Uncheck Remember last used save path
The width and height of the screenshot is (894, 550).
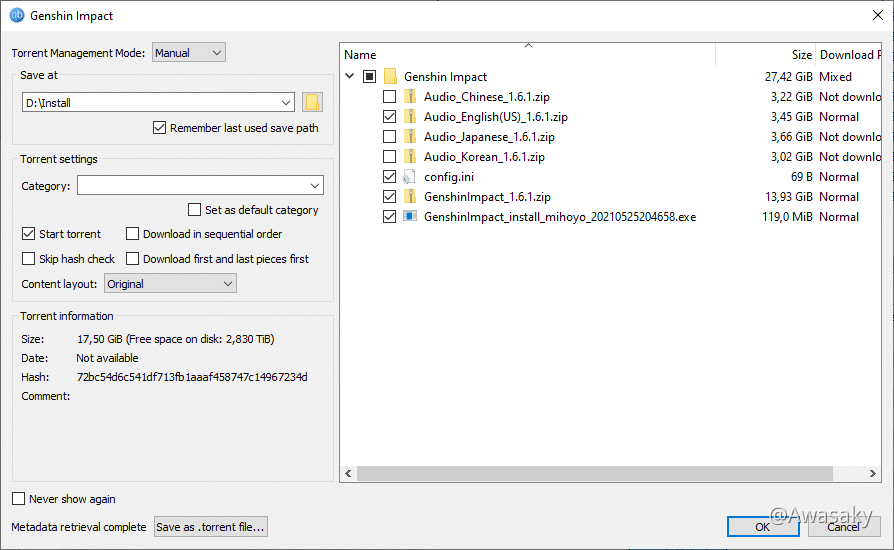[160, 128]
